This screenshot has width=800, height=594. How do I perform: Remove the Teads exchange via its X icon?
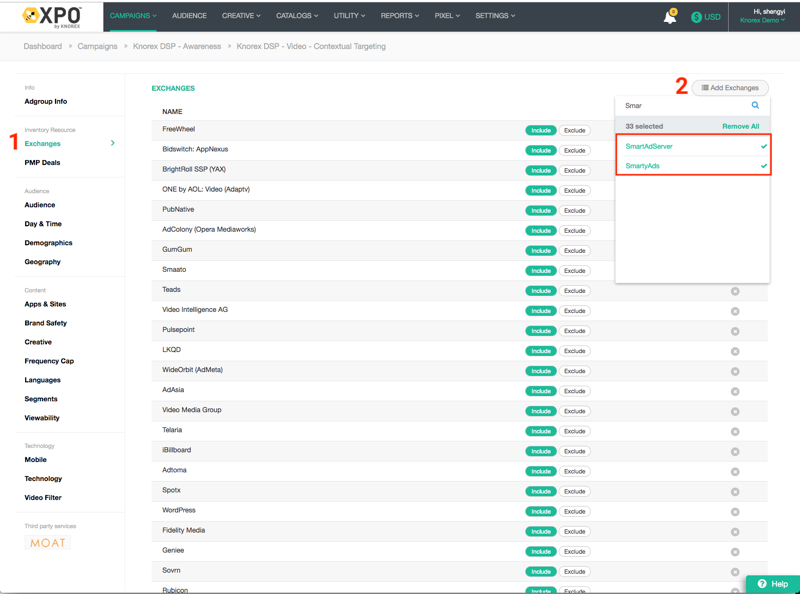735,291
